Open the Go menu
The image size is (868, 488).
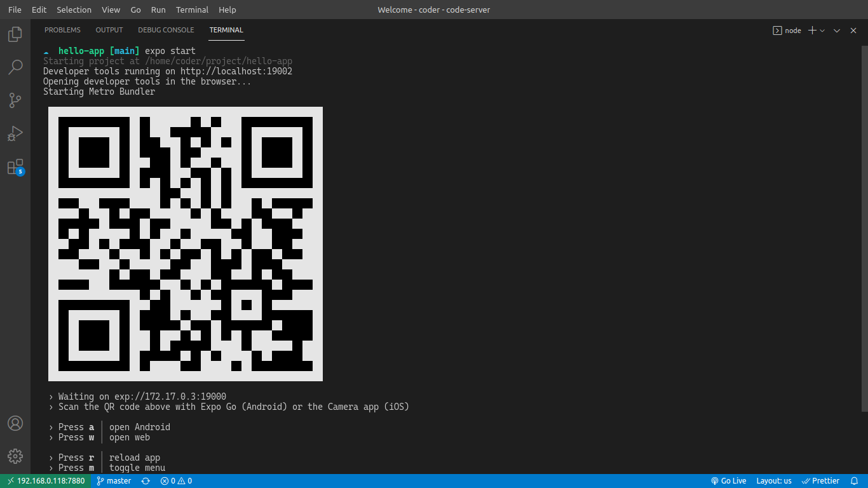[135, 10]
